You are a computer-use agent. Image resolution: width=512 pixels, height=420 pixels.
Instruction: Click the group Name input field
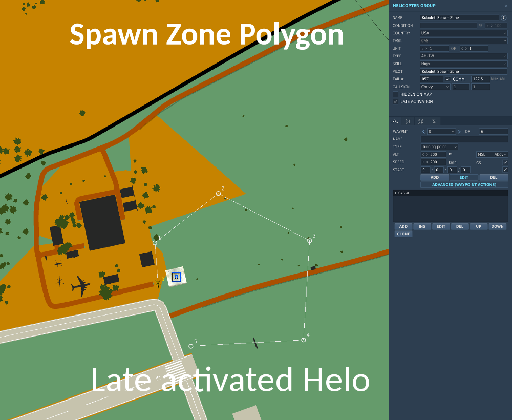[459, 18]
